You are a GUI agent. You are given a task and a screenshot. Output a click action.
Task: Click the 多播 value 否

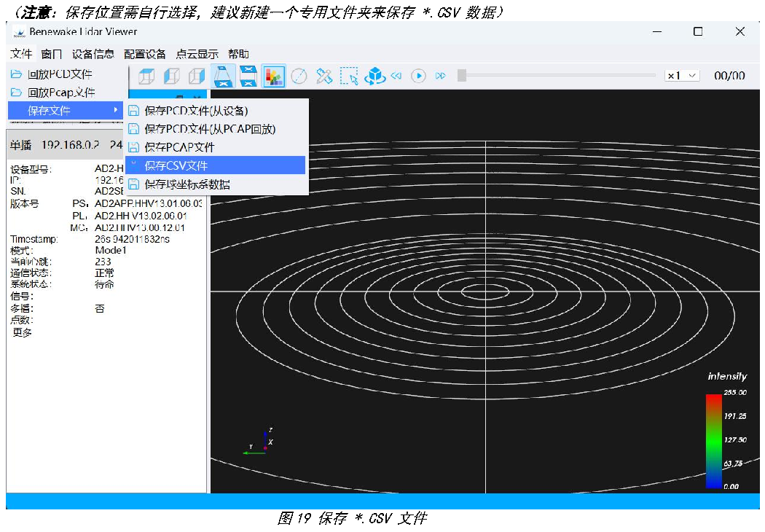point(100,308)
